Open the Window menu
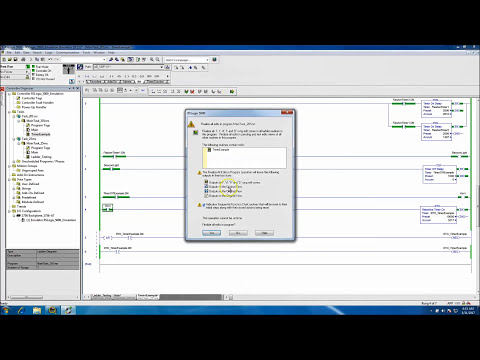 (99, 53)
